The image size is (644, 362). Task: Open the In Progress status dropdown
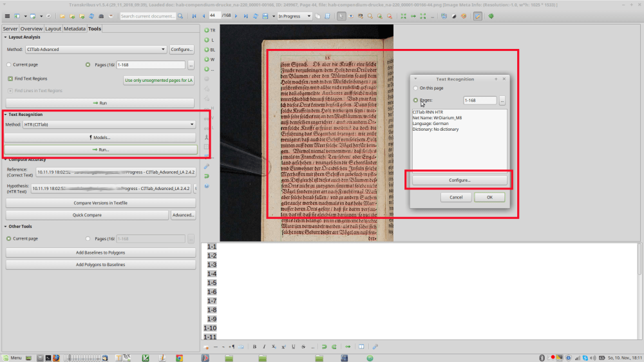[294, 16]
